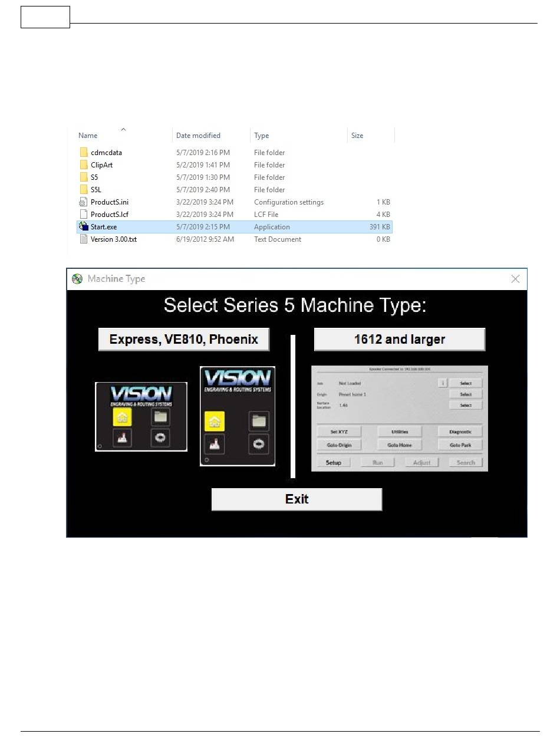Select the cdmcdata folder name

click(106, 153)
